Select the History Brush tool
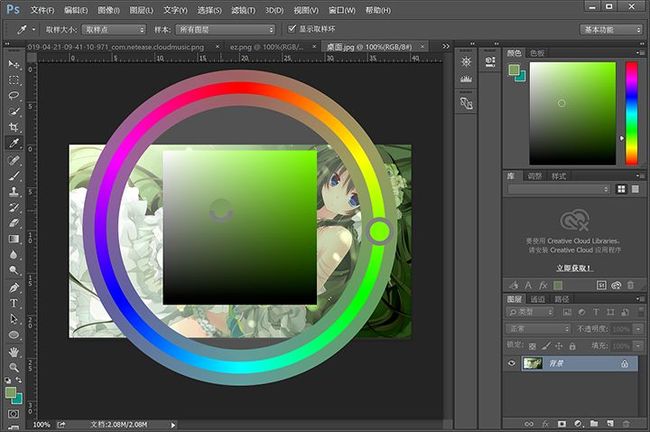650x432 pixels. tap(14, 207)
